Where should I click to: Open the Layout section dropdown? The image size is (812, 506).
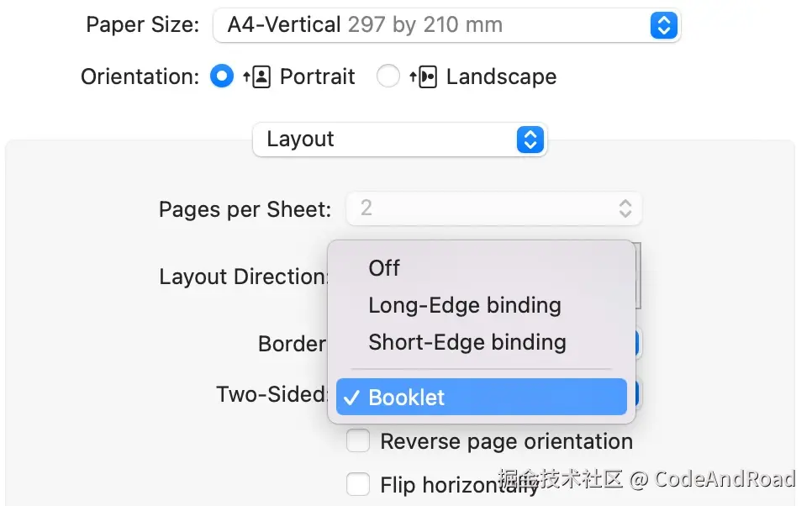pos(399,140)
